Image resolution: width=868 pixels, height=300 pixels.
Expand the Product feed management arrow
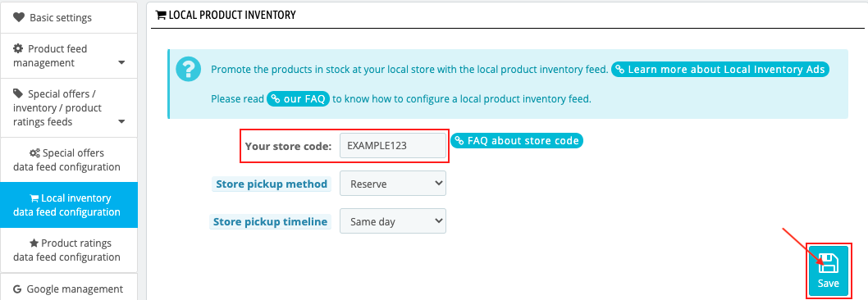[121, 63]
